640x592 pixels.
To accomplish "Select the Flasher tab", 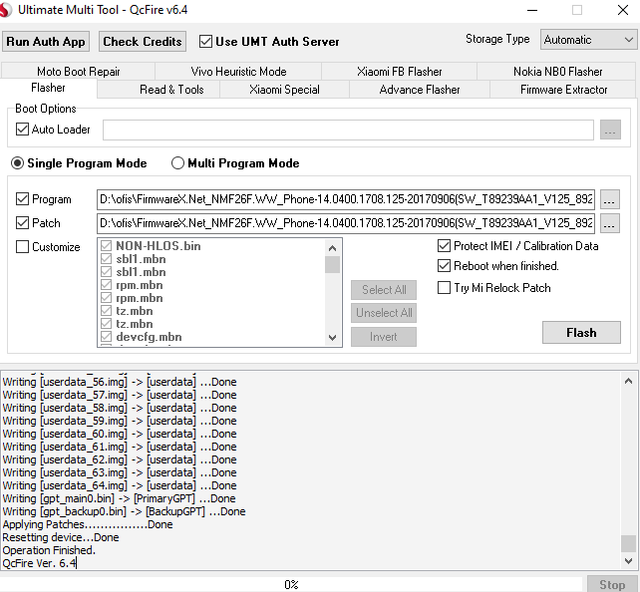I will [48, 88].
